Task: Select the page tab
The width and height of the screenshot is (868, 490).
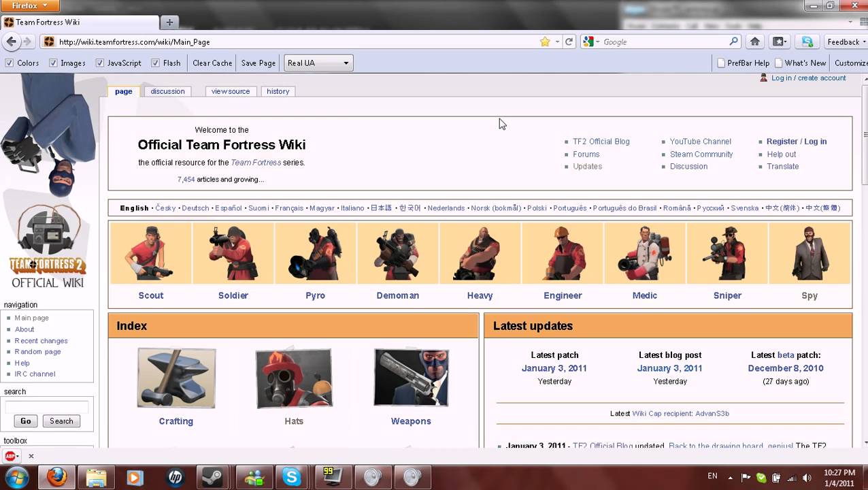Action: click(x=124, y=91)
